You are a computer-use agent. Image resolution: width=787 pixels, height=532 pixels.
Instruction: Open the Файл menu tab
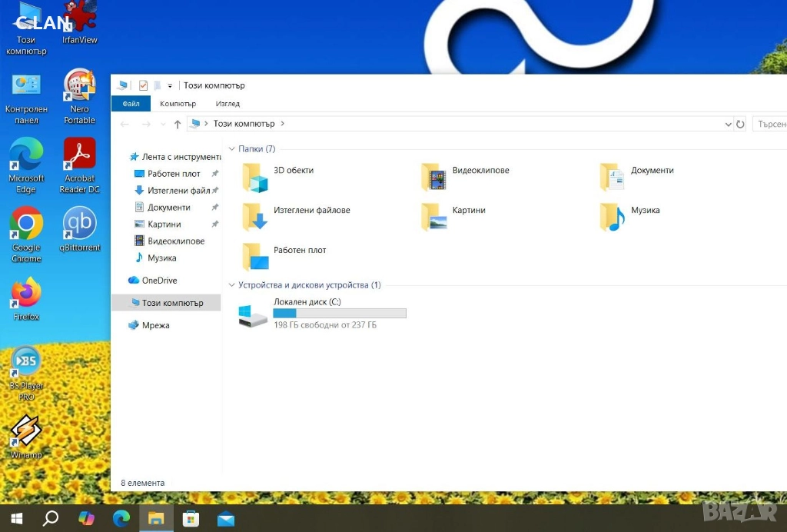click(x=131, y=104)
